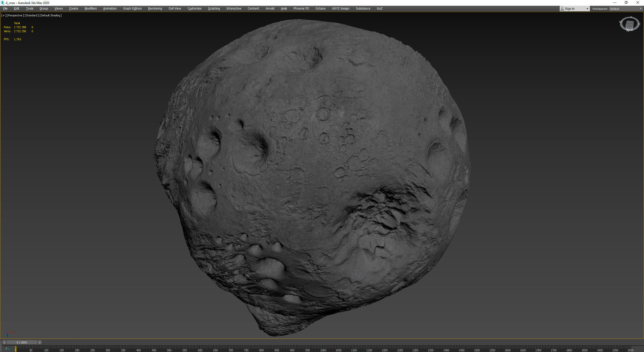Open the Modifiers menu

91,9
